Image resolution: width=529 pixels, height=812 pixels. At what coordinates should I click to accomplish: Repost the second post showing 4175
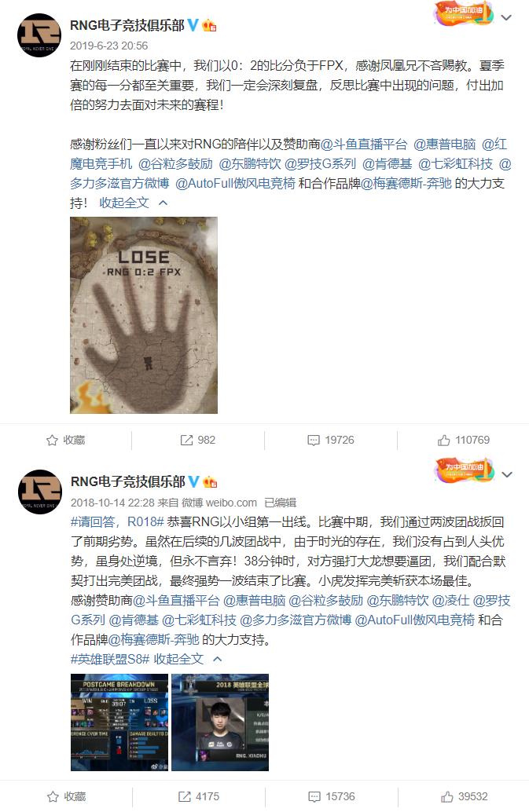click(198, 796)
